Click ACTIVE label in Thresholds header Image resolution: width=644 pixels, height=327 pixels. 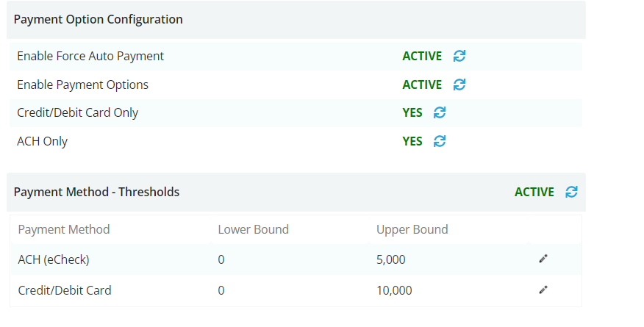coord(534,192)
